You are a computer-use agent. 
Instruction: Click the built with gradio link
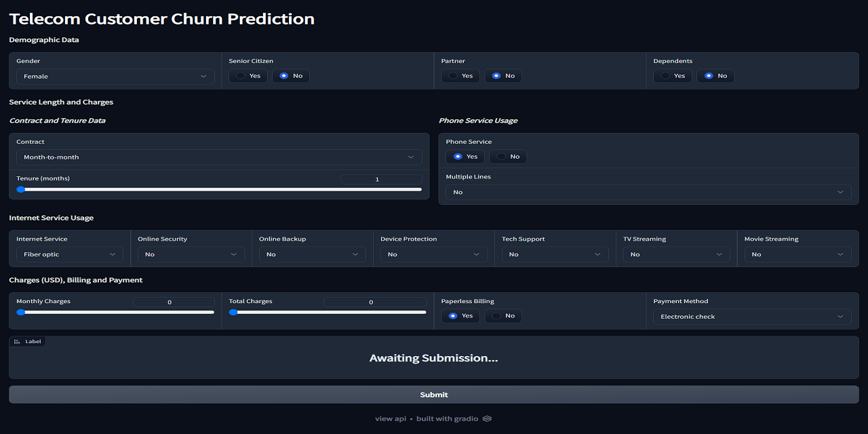tap(449, 418)
